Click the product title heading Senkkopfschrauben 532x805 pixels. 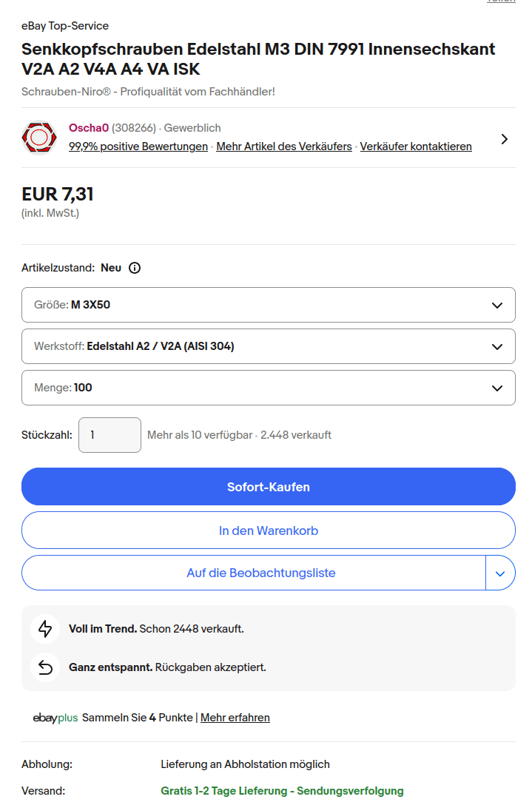point(258,59)
